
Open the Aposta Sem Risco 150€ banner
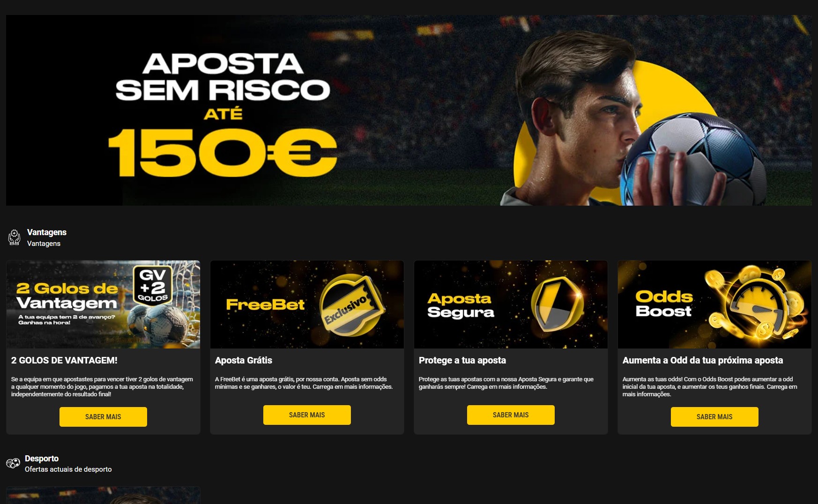point(409,110)
